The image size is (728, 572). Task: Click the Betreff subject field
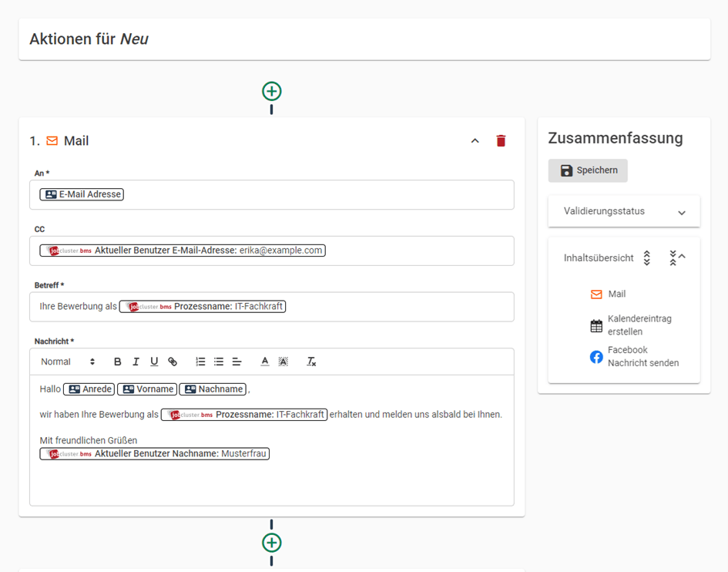(272, 307)
